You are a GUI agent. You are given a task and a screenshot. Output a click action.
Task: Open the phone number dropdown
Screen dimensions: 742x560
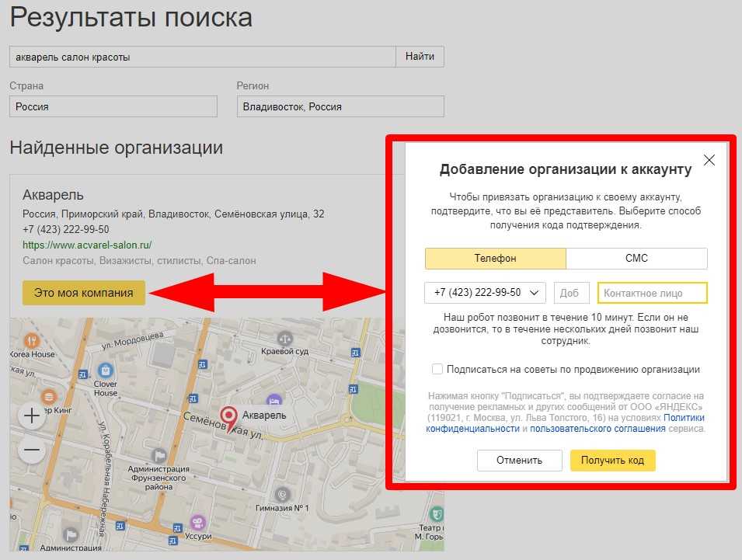(485, 293)
